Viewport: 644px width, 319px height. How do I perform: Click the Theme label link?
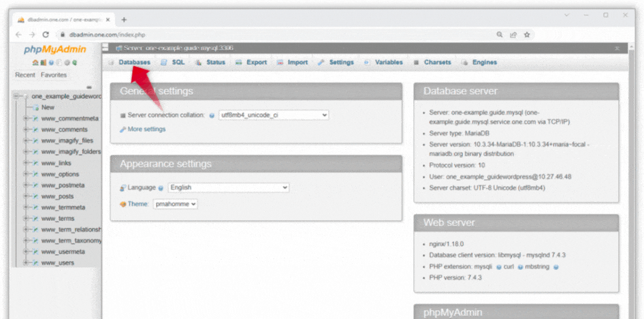[138, 204]
